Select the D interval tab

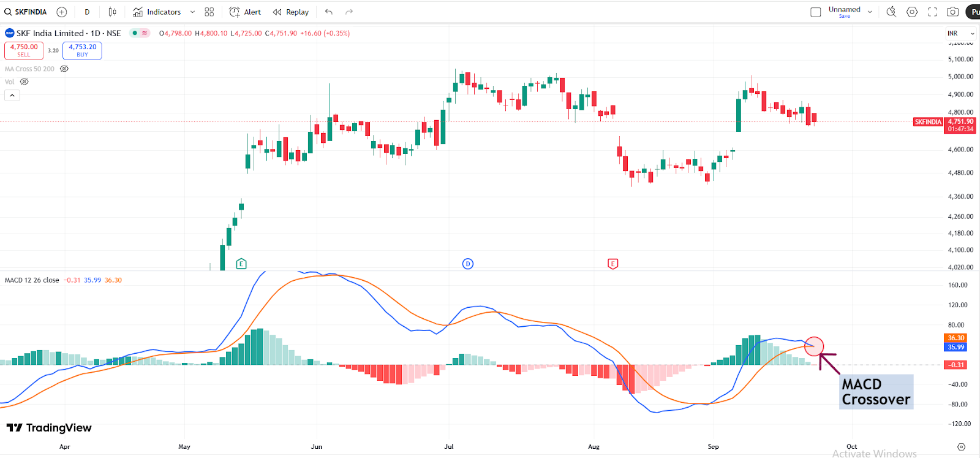[87, 12]
